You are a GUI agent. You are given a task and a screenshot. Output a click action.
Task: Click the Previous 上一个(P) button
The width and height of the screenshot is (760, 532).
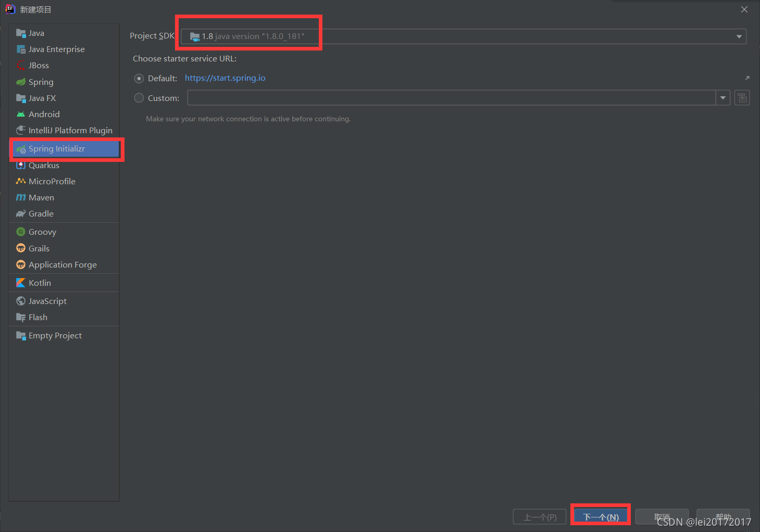540,517
